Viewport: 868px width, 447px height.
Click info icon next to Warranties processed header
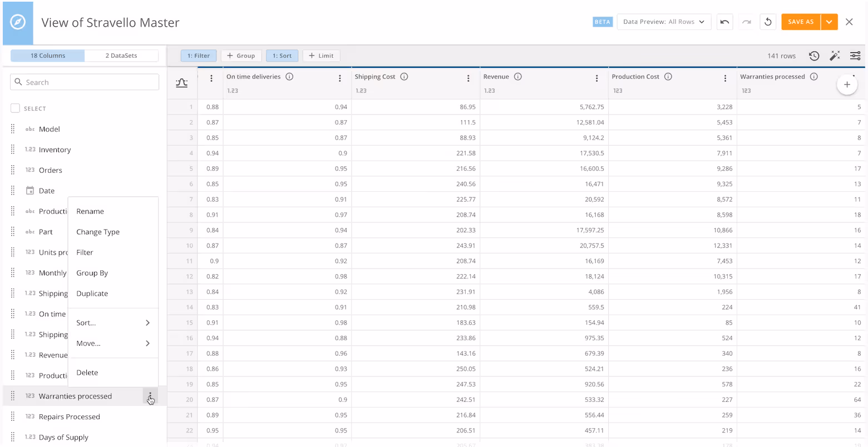pos(814,77)
